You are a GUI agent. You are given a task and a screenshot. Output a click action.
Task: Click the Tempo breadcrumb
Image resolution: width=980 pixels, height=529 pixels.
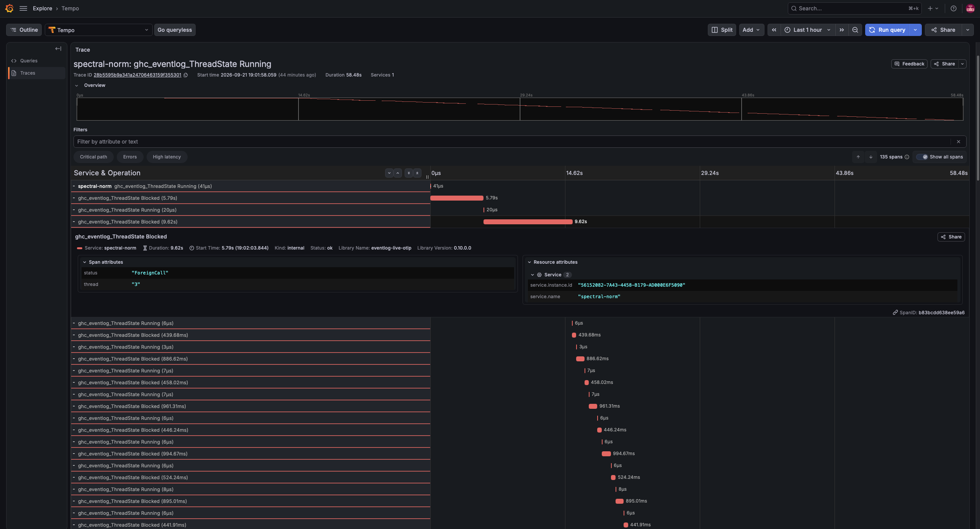[70, 8]
